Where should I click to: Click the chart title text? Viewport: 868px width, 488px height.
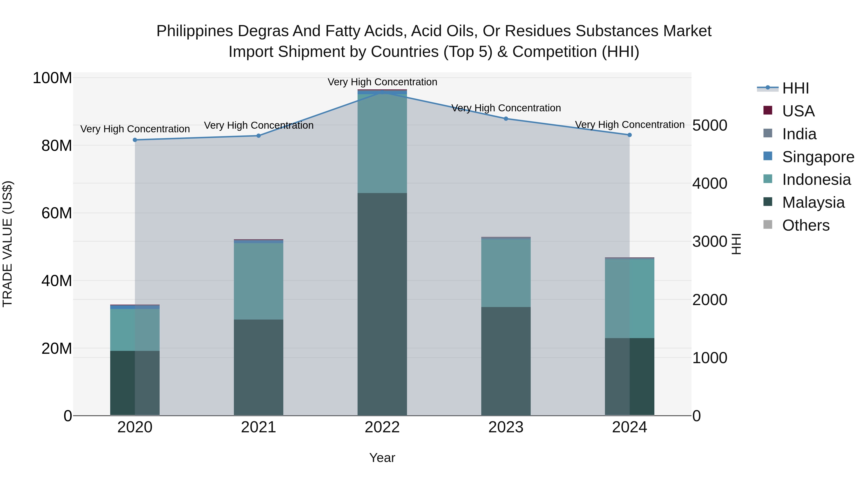[x=434, y=41]
